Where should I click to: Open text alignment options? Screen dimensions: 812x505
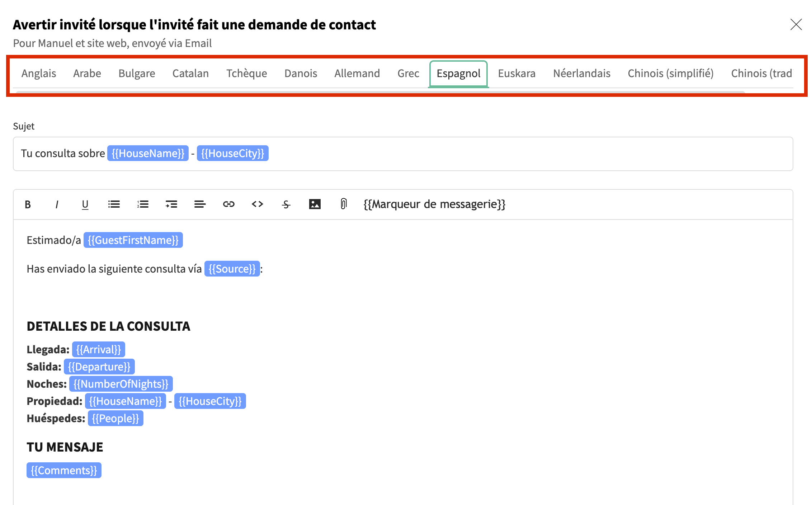point(200,204)
